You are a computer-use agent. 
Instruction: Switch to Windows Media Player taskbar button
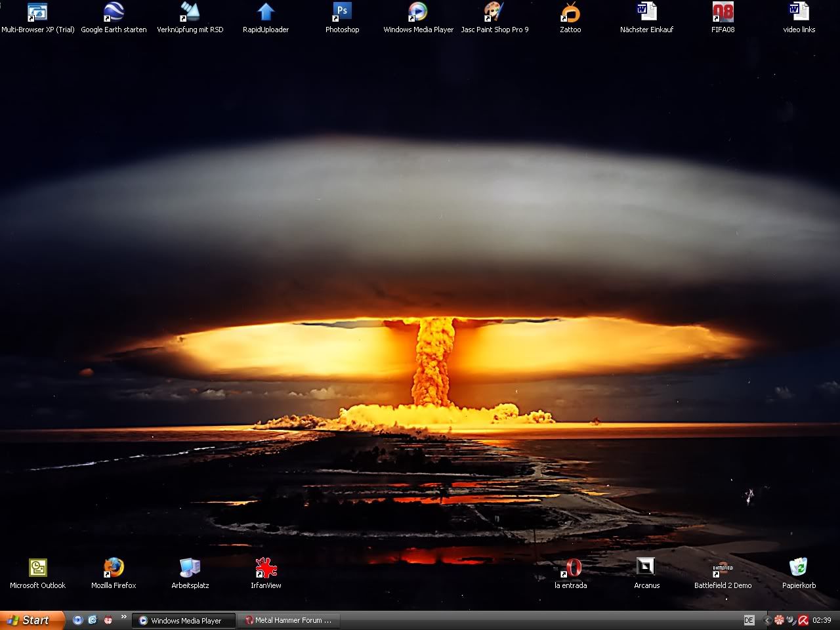[184, 620]
